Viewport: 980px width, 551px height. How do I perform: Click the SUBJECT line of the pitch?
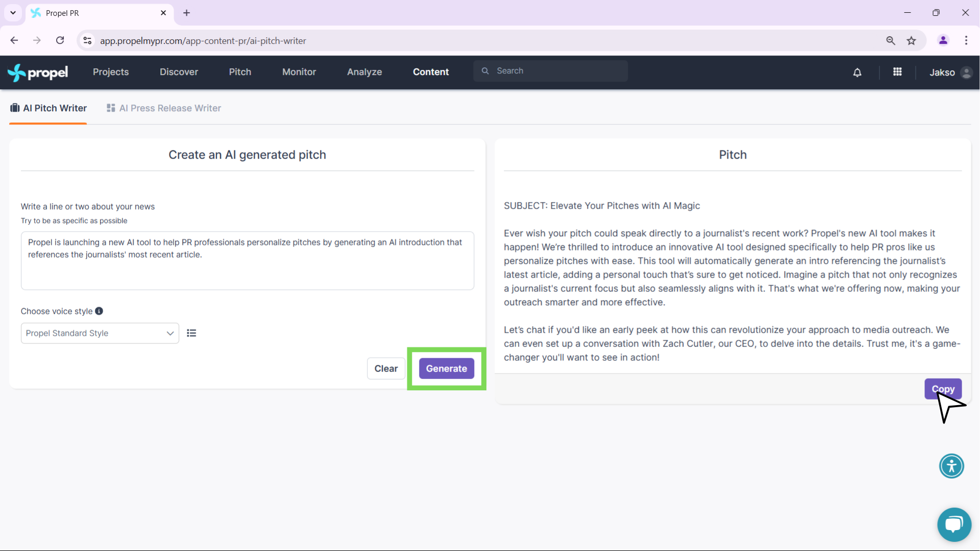[x=602, y=206]
